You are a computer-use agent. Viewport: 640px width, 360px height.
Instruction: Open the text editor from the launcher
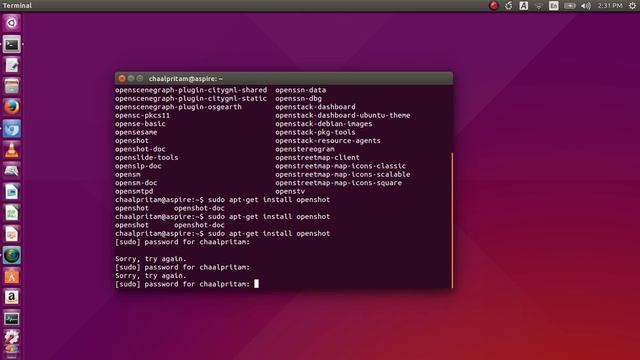(11, 65)
